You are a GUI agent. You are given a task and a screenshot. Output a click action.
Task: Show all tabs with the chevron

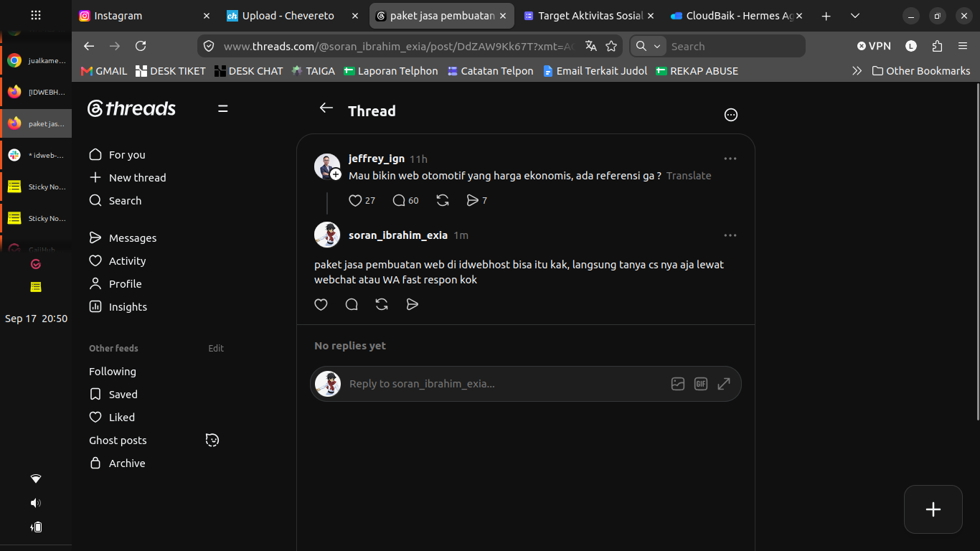pos(855,16)
